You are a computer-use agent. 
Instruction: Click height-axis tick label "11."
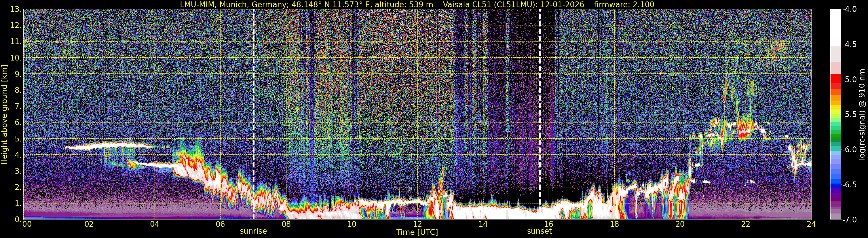(x=16, y=42)
